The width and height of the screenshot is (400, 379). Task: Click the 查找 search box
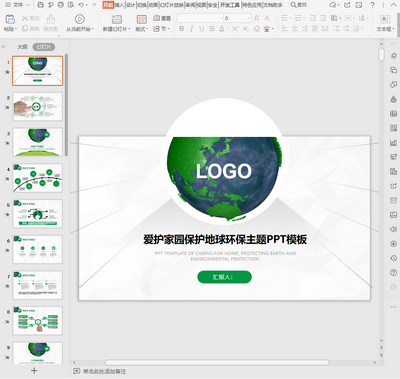tap(299, 5)
